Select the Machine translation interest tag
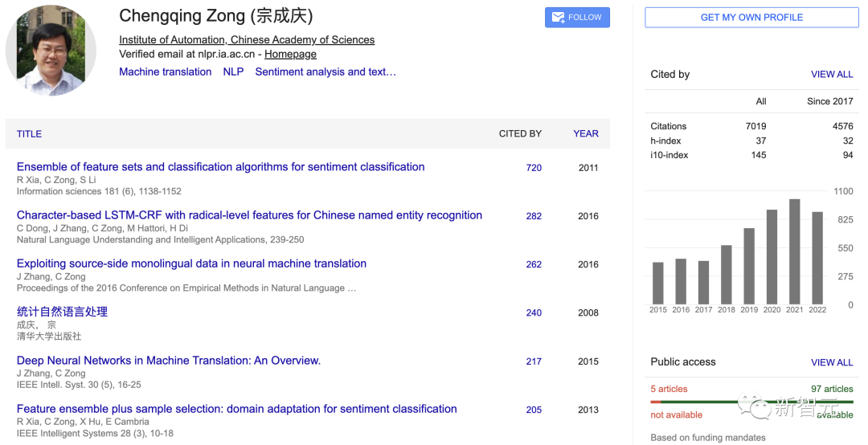The height and width of the screenshot is (445, 868). (x=165, y=71)
